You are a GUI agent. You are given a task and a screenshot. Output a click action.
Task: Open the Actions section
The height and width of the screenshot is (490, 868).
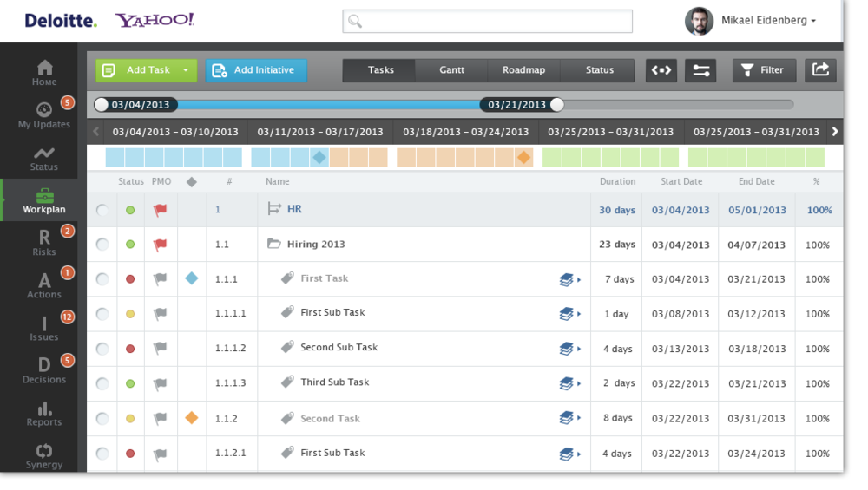(43, 285)
